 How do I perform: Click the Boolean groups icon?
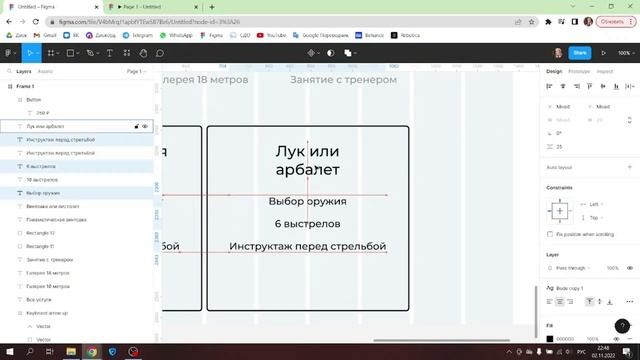pyautogui.click(x=348, y=53)
